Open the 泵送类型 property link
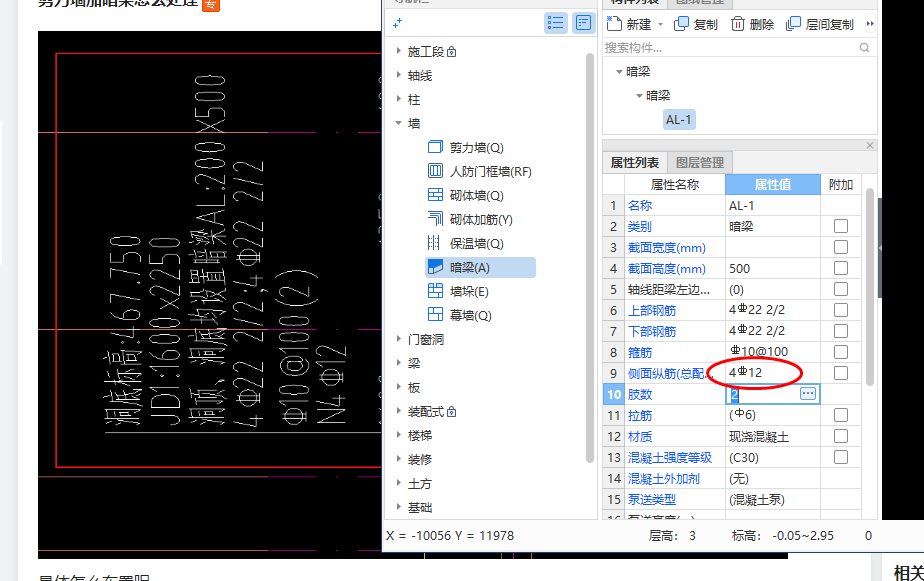The width and height of the screenshot is (924, 581). (x=652, y=499)
